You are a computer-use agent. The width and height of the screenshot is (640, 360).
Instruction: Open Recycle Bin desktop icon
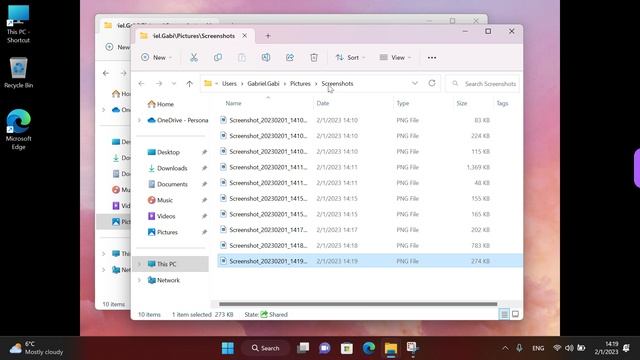pyautogui.click(x=18, y=73)
